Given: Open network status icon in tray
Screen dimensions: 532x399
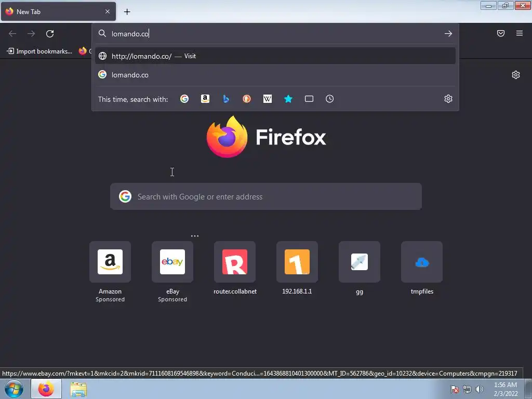Looking at the screenshot, I should (x=467, y=389).
